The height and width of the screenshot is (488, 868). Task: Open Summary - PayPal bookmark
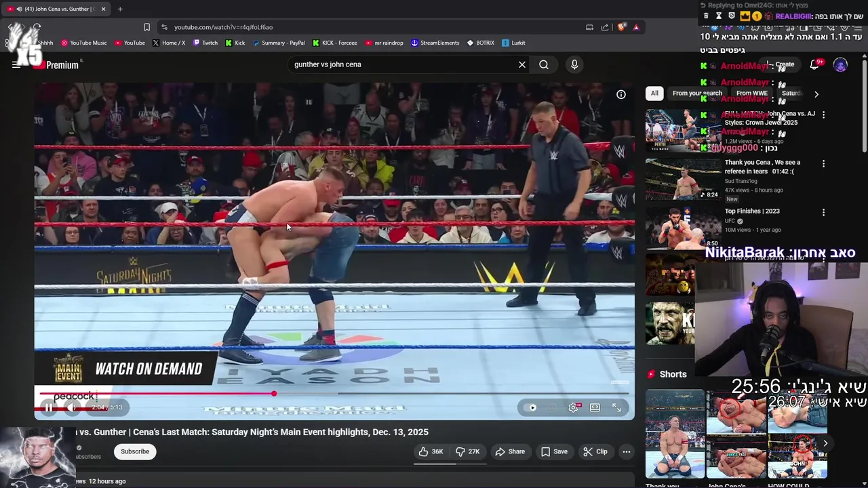click(x=279, y=43)
